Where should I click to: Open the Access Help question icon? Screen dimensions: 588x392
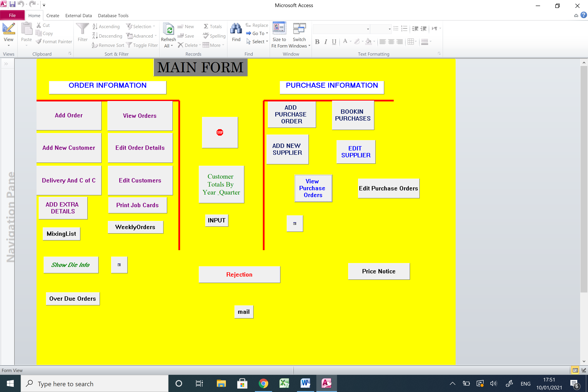[583, 15]
